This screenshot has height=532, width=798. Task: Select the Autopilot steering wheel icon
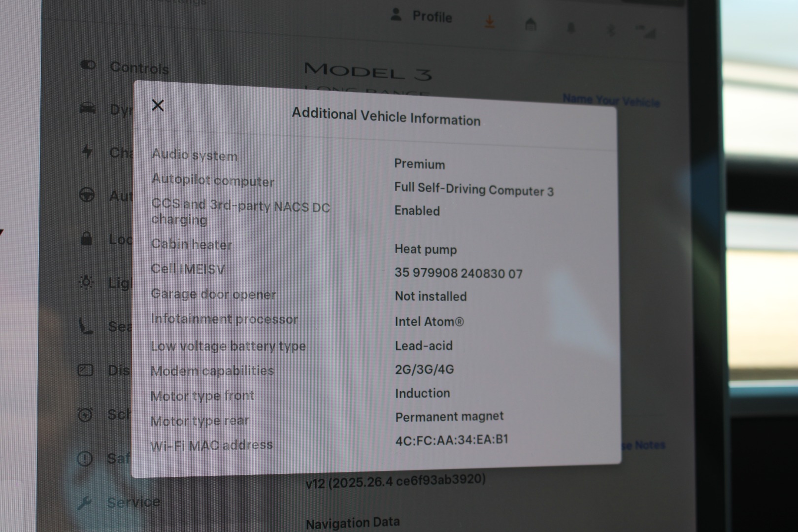click(87, 195)
